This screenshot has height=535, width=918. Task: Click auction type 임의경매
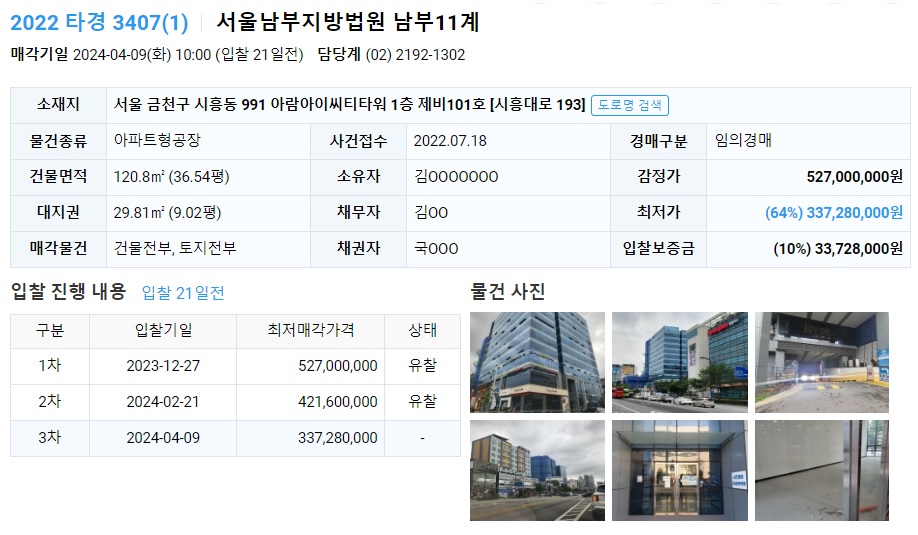[743, 140]
